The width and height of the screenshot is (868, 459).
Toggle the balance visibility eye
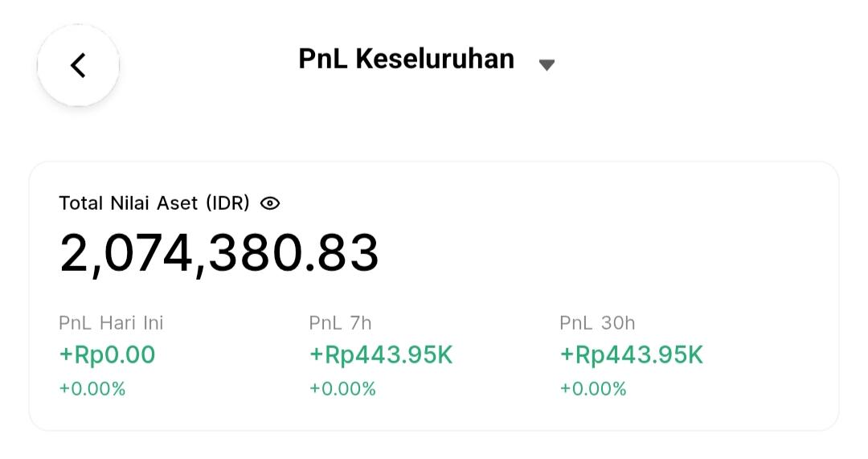coord(270,203)
